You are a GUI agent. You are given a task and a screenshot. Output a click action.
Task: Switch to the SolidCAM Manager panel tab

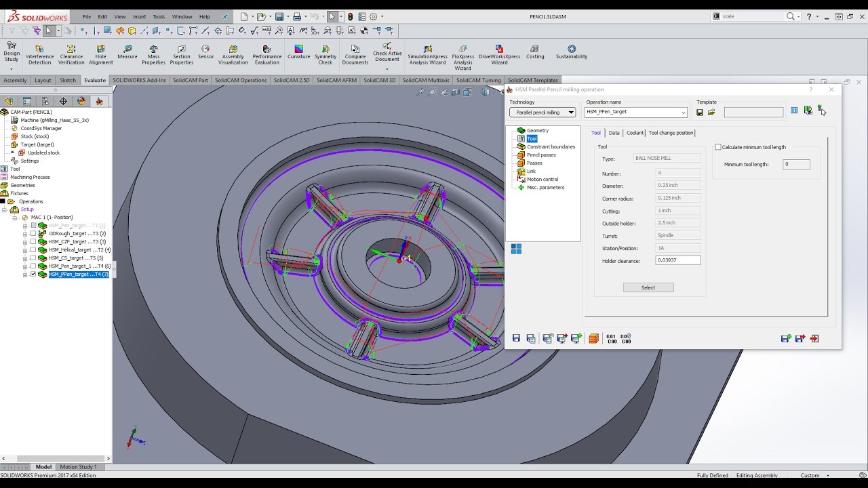(99, 101)
